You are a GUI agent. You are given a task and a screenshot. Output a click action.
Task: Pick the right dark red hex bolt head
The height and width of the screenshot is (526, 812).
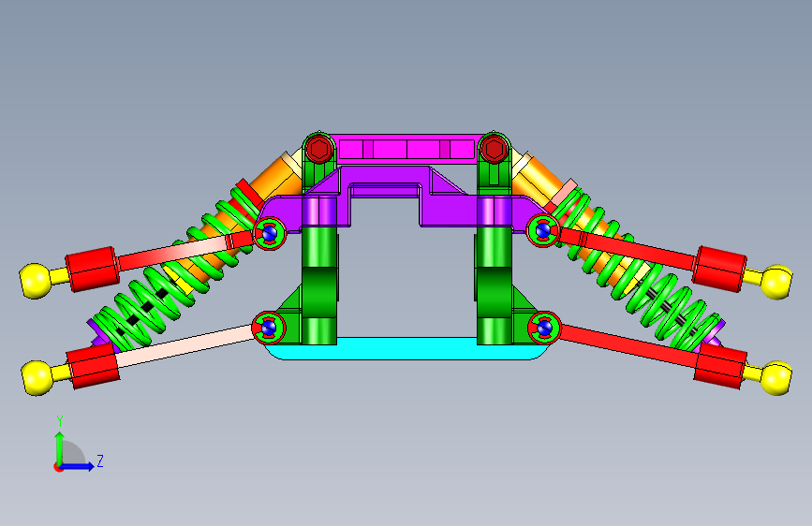(x=494, y=149)
